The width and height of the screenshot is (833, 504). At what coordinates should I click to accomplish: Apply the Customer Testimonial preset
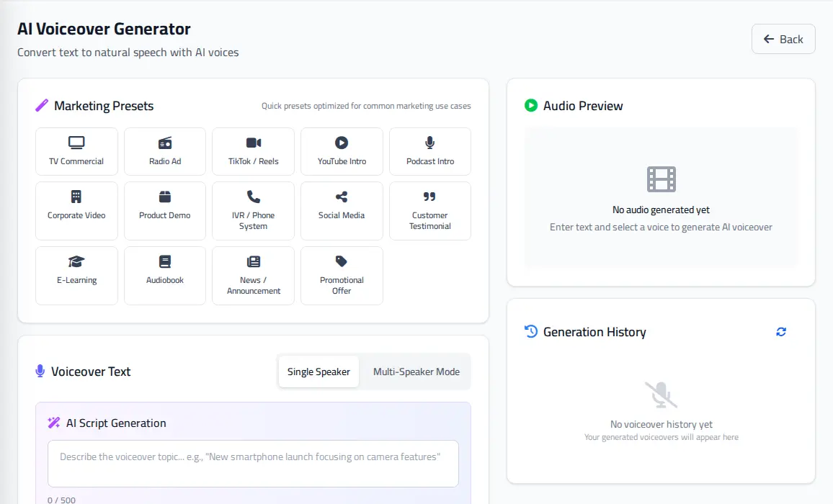pyautogui.click(x=429, y=210)
